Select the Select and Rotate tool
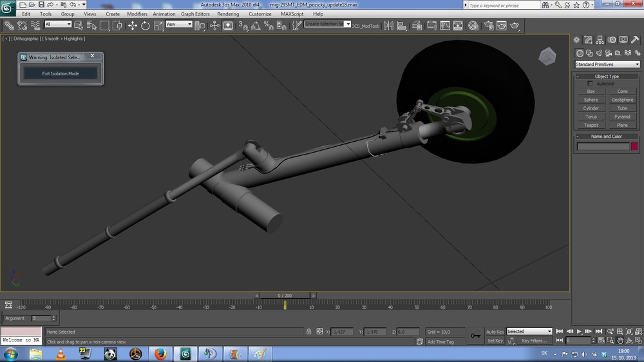 pos(146,26)
